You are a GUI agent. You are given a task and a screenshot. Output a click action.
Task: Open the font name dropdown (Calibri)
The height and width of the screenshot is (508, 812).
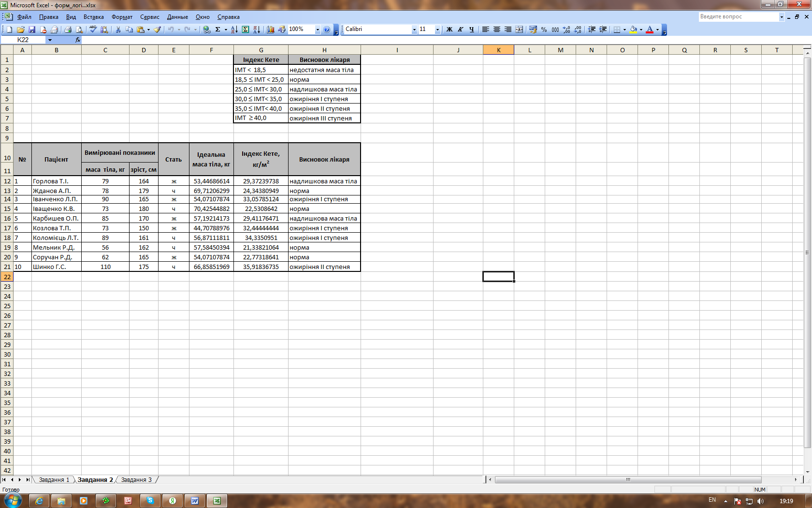pyautogui.click(x=414, y=30)
